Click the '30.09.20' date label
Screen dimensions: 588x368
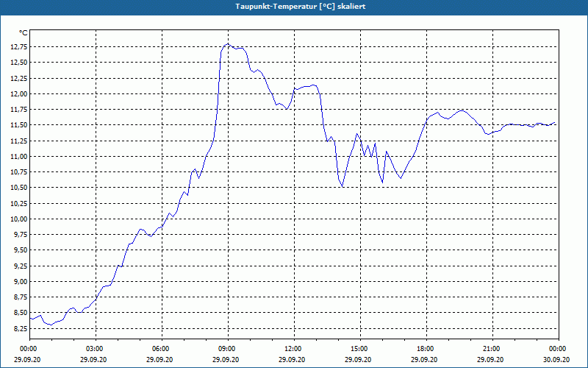click(556, 360)
